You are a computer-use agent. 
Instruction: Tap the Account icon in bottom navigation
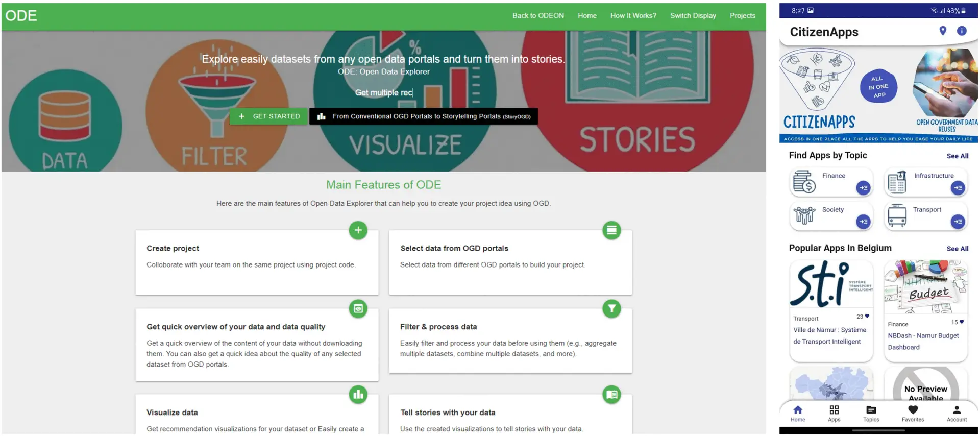[957, 413]
